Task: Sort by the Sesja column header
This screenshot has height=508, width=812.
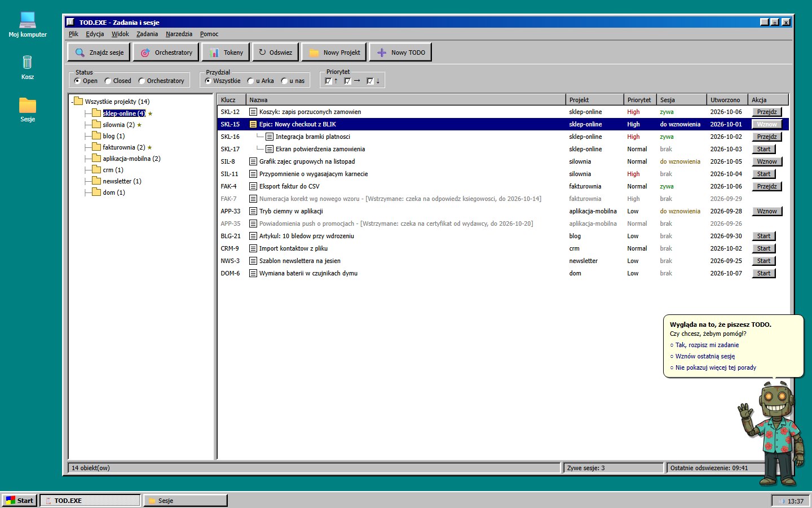Action: (681, 100)
